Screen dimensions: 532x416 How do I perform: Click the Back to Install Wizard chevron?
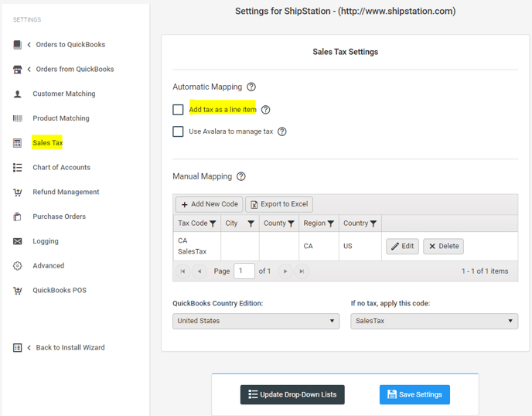(29, 347)
